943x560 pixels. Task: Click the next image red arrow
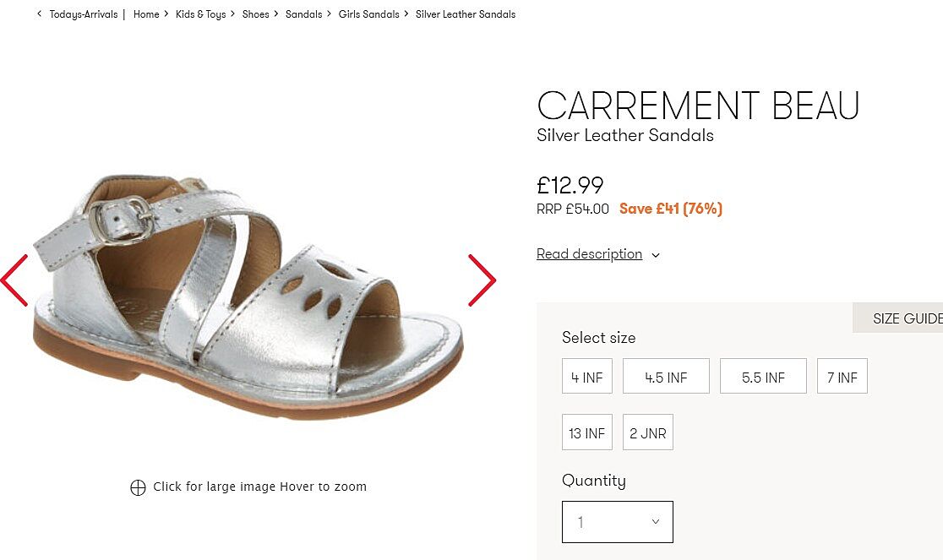pyautogui.click(x=482, y=280)
